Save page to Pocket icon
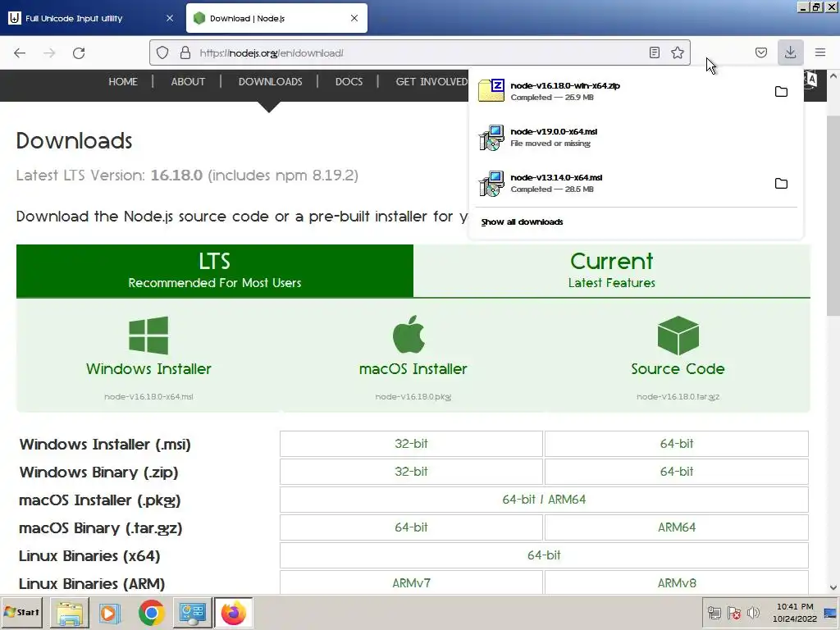 pos(760,52)
